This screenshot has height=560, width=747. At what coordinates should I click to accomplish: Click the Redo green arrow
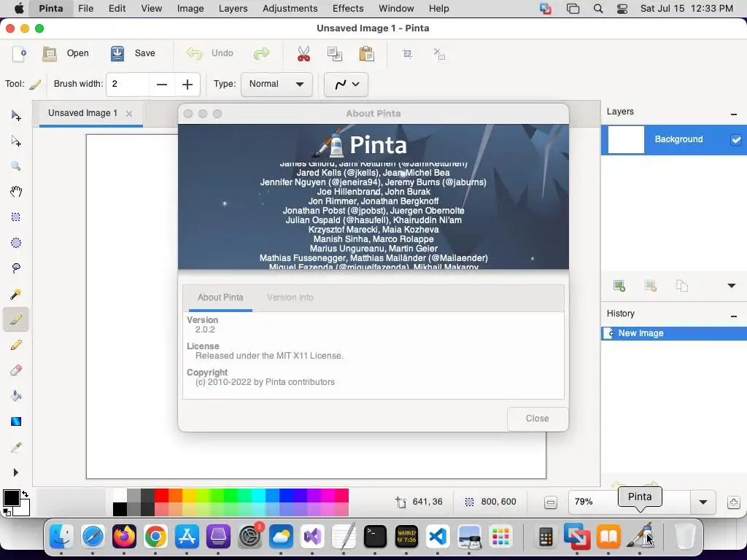[x=262, y=53]
